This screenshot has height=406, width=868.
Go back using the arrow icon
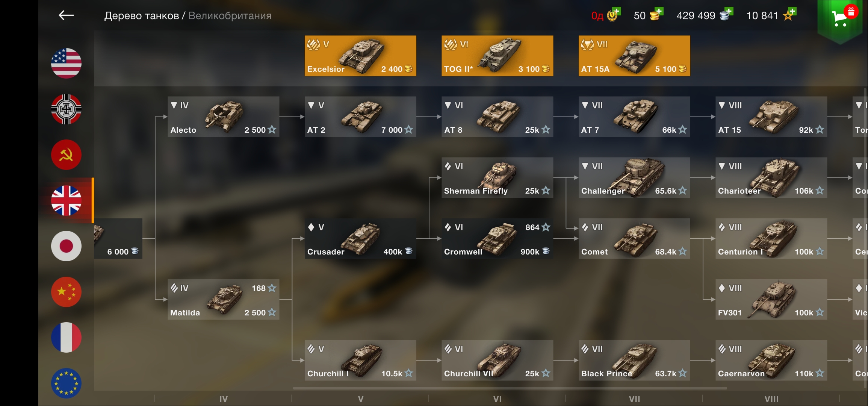coord(67,15)
